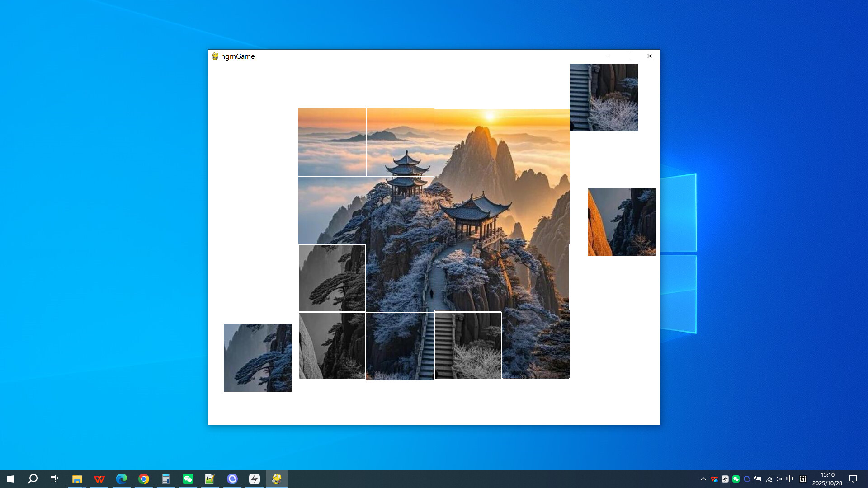868x488 pixels.
Task: Select the hgmGame Python taskbar icon
Action: point(276,479)
